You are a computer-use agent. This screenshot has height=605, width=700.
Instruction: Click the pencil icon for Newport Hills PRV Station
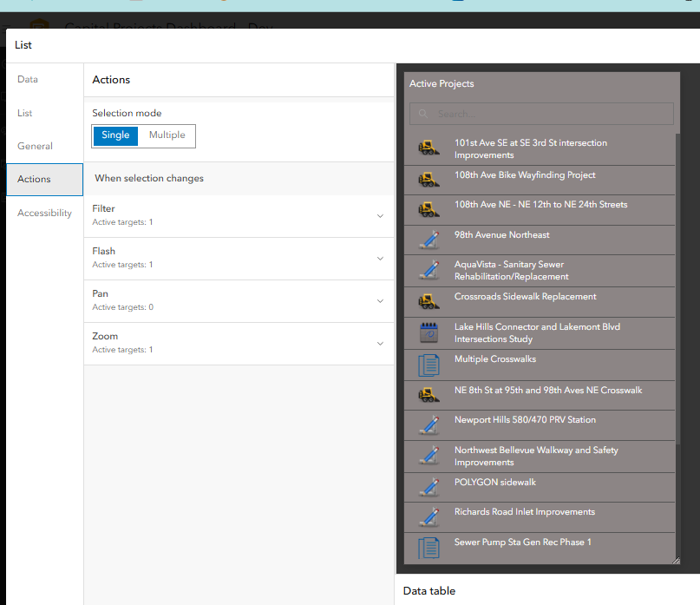click(429, 424)
